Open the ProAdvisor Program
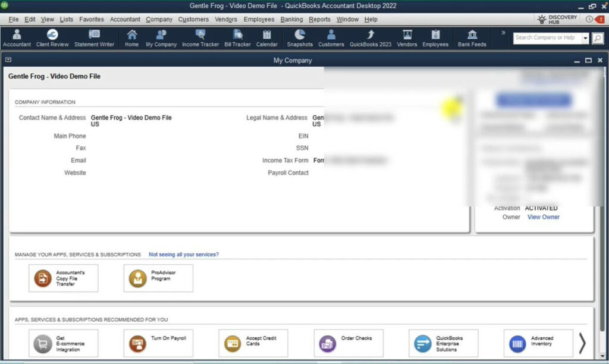The image size is (609, 364). point(158,278)
